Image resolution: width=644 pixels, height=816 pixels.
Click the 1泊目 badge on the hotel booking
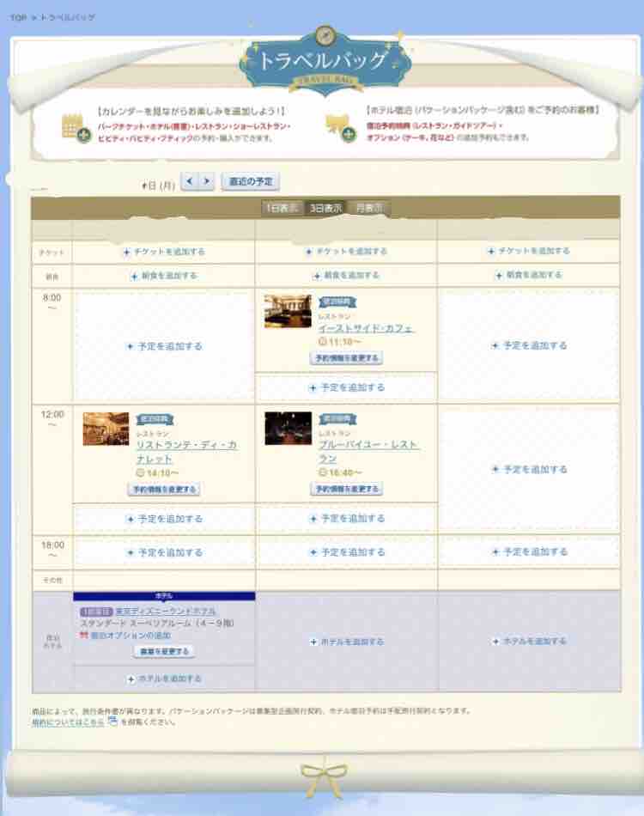[96, 612]
